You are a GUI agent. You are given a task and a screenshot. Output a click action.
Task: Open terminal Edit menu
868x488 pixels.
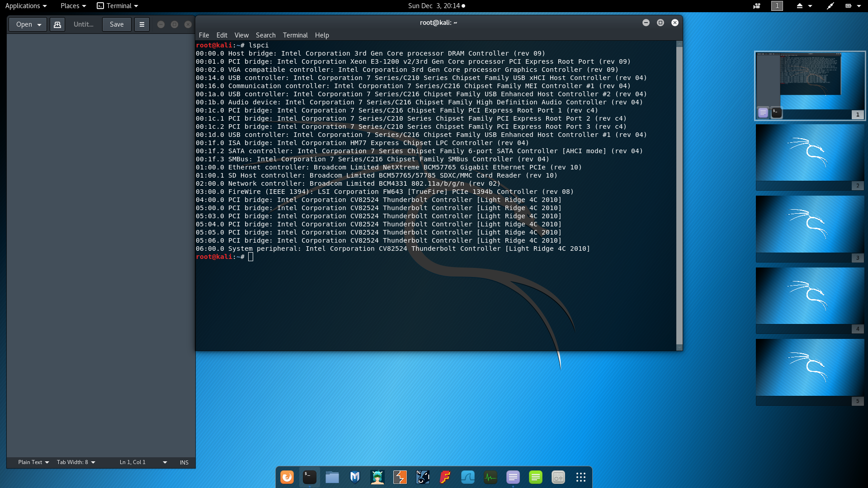pyautogui.click(x=222, y=35)
